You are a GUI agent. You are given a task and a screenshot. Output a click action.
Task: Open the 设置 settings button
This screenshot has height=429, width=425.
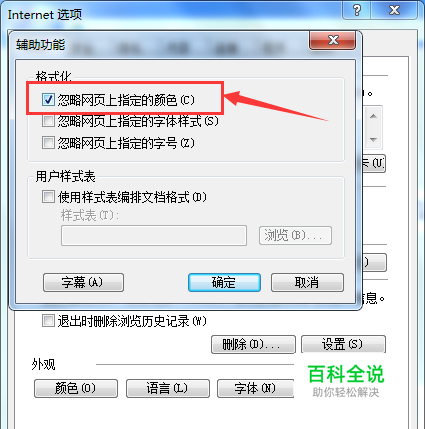343,344
